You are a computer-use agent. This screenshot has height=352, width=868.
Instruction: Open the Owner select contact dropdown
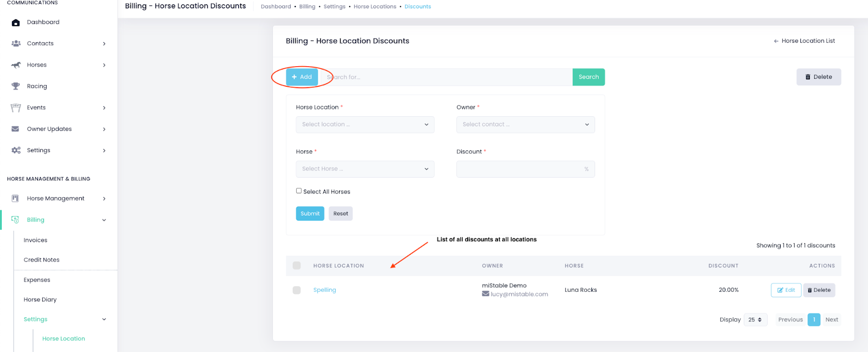pyautogui.click(x=525, y=124)
